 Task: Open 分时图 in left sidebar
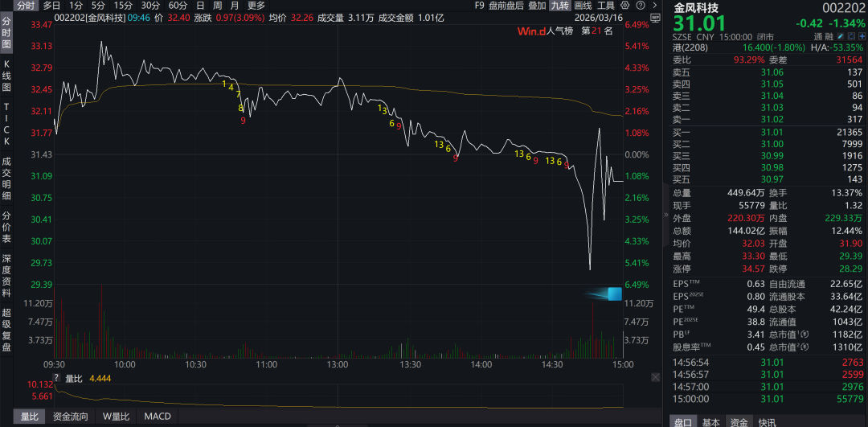click(6, 33)
